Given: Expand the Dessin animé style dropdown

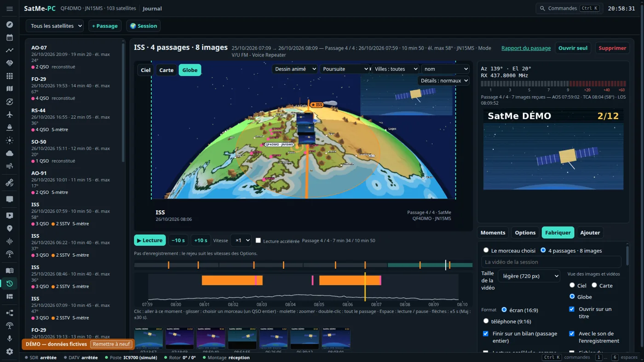Looking at the screenshot, I should (x=295, y=69).
